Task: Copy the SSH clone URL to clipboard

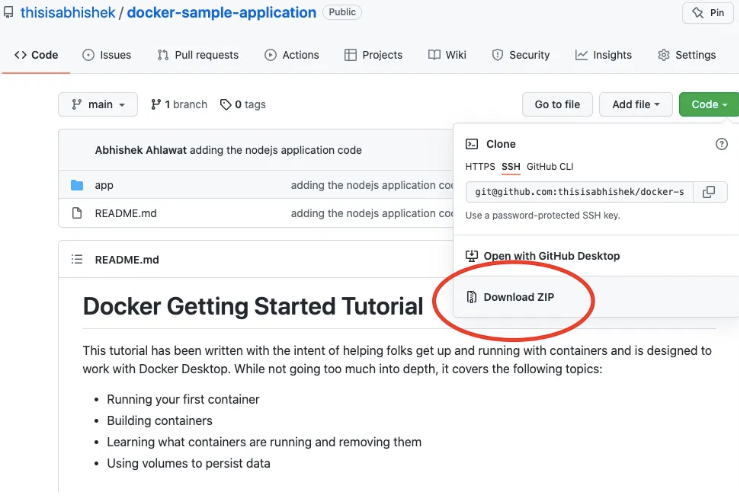Action: point(708,192)
